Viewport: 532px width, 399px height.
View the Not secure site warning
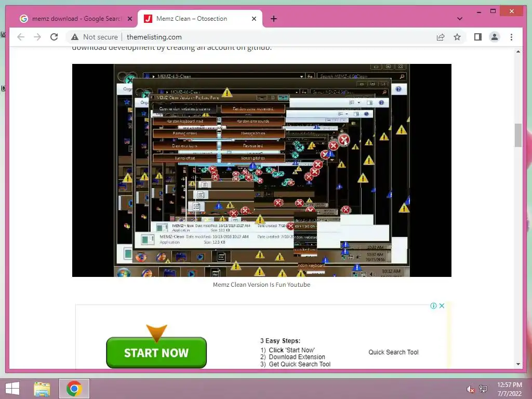pyautogui.click(x=95, y=37)
